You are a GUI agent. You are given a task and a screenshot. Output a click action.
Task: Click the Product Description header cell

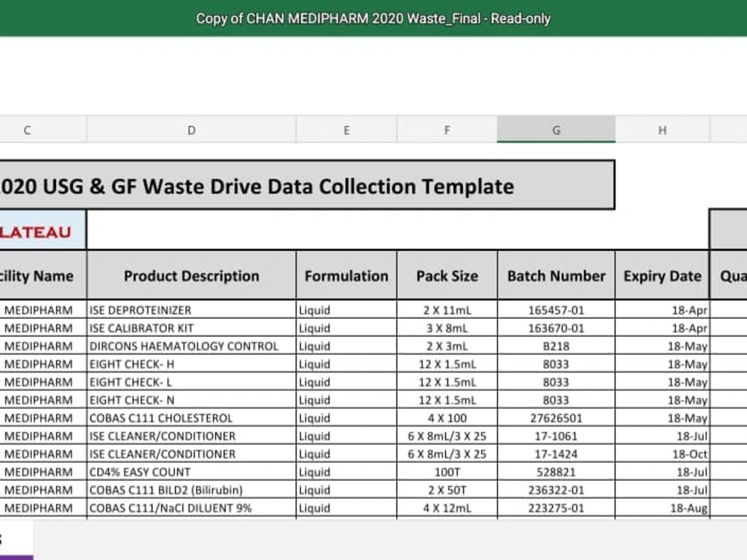pyautogui.click(x=191, y=276)
